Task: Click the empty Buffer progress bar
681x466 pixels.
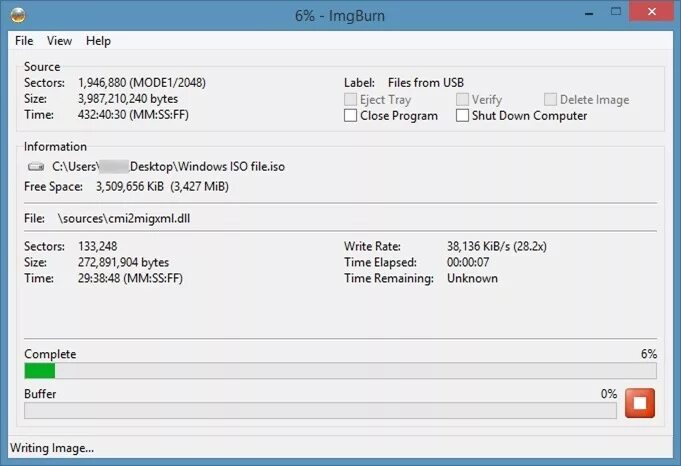Action: [321, 411]
